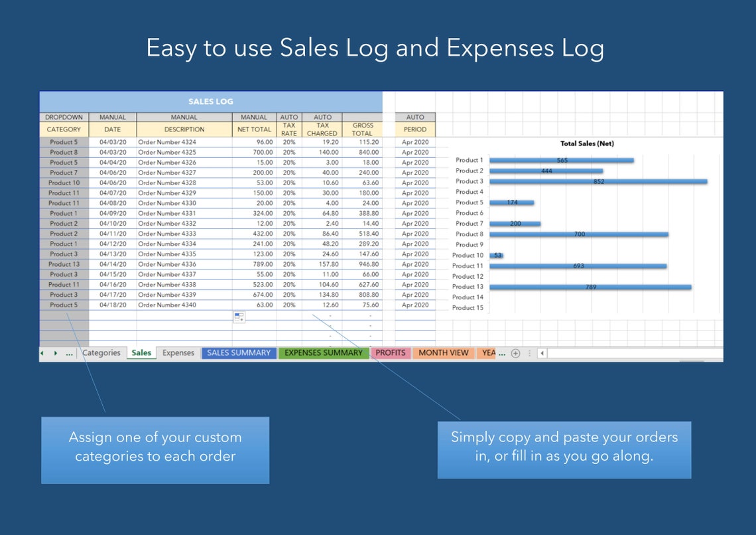
Task: Select the Total Sales (Net) chart title
Action: coord(586,143)
